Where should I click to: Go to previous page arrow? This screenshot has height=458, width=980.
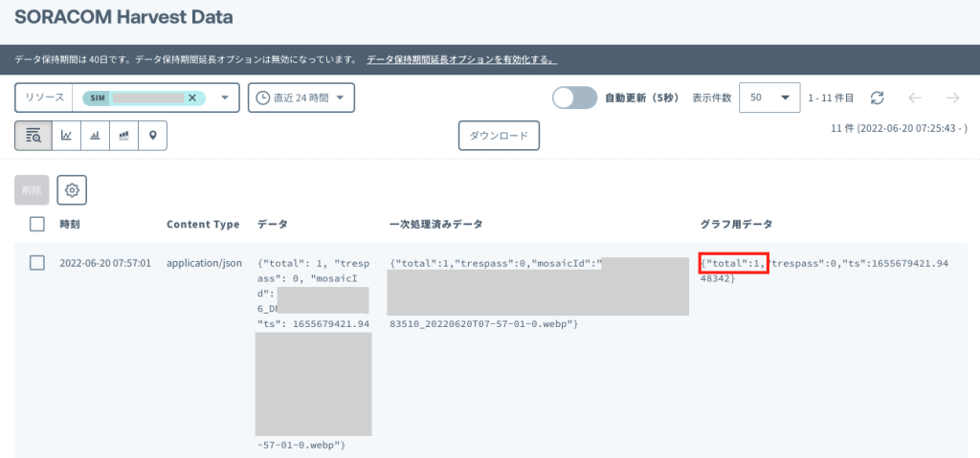(x=915, y=98)
